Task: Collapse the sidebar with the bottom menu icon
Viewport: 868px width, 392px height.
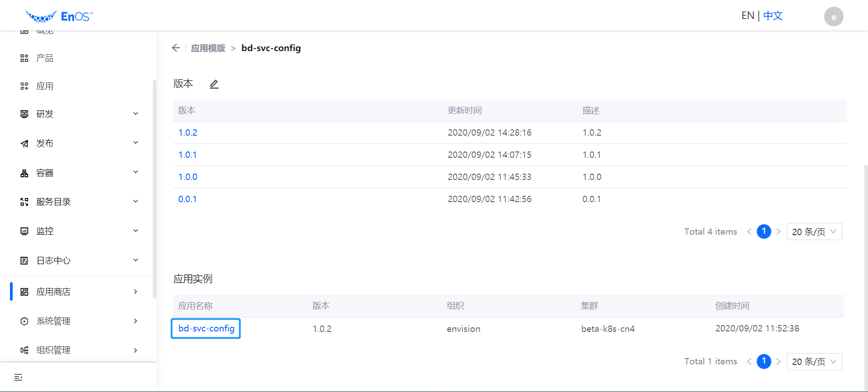Action: pyautogui.click(x=19, y=377)
